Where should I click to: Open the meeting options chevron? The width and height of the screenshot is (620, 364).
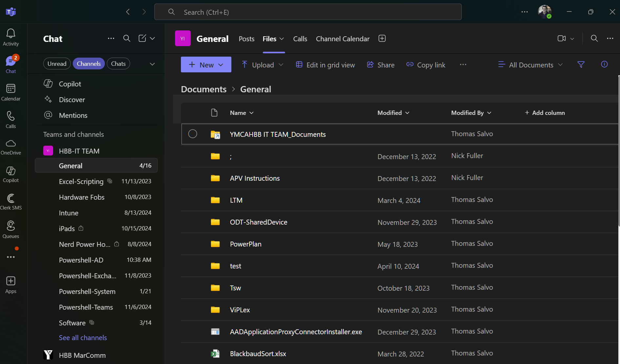tap(572, 39)
